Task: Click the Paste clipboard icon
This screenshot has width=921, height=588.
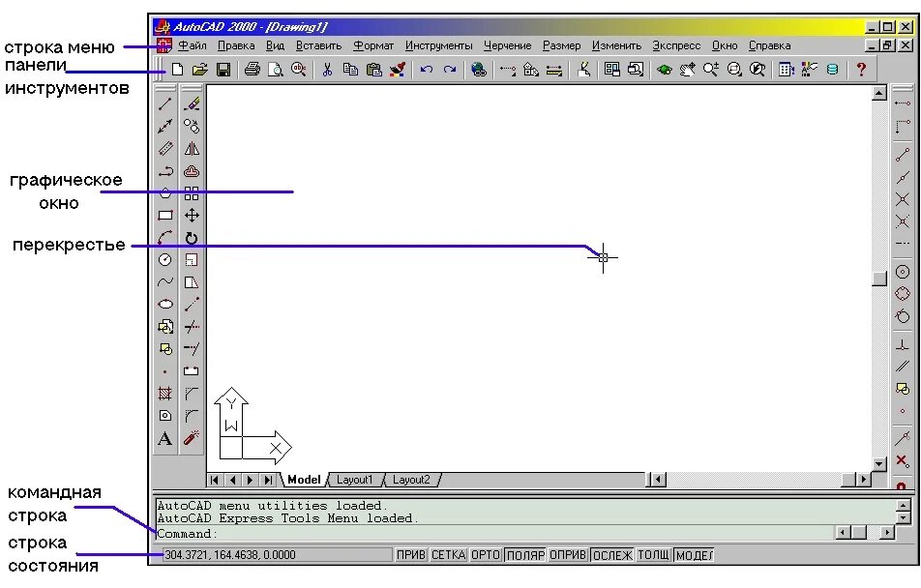Action: pos(373,70)
